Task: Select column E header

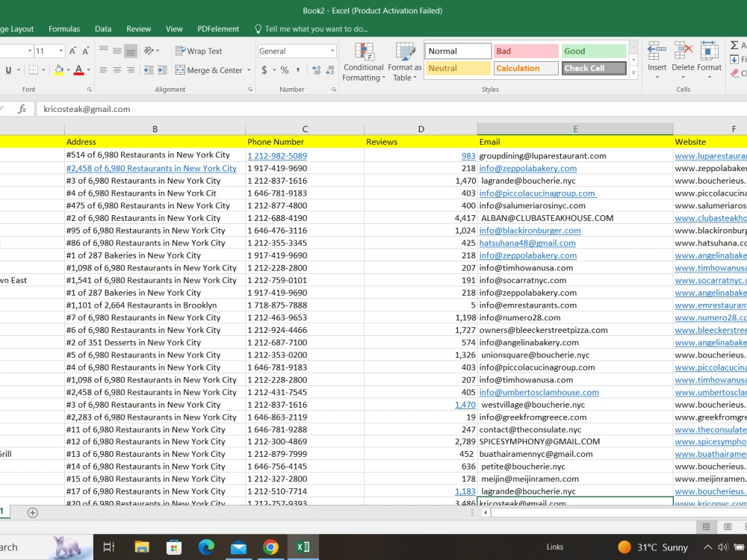Action: [x=575, y=129]
